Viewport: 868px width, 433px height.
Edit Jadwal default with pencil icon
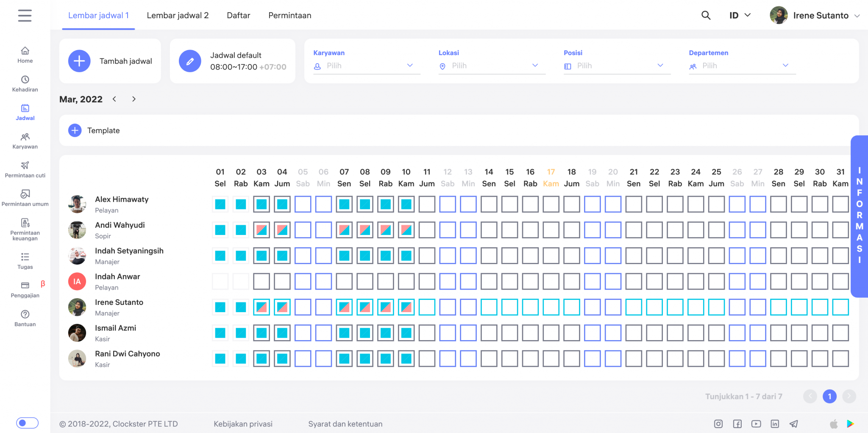190,61
